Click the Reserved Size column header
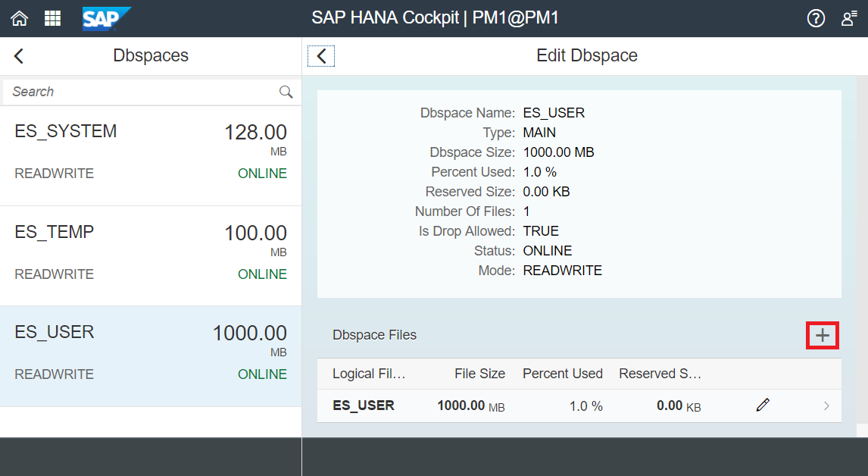The image size is (868, 476). point(660,374)
